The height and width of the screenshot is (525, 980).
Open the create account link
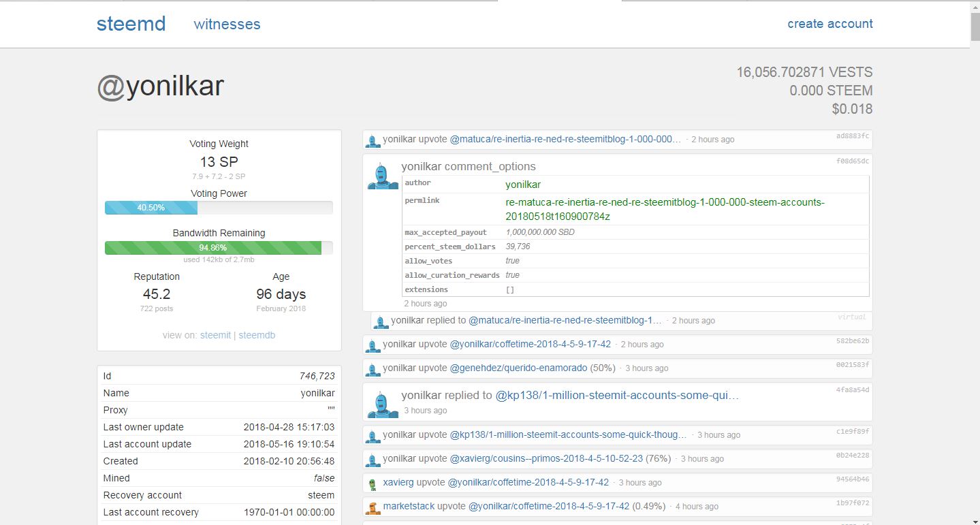click(830, 24)
